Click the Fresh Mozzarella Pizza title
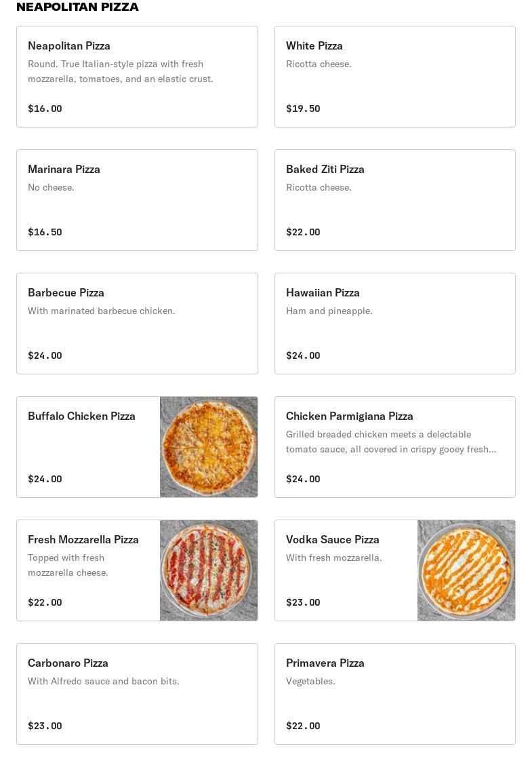Viewport: 532px width, 759px height. (x=83, y=540)
